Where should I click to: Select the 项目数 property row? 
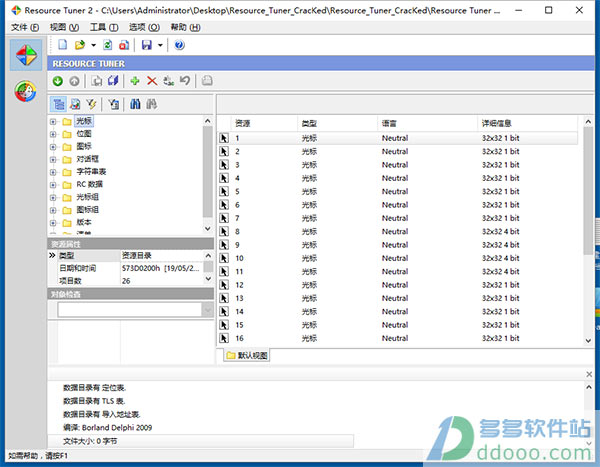130,281
